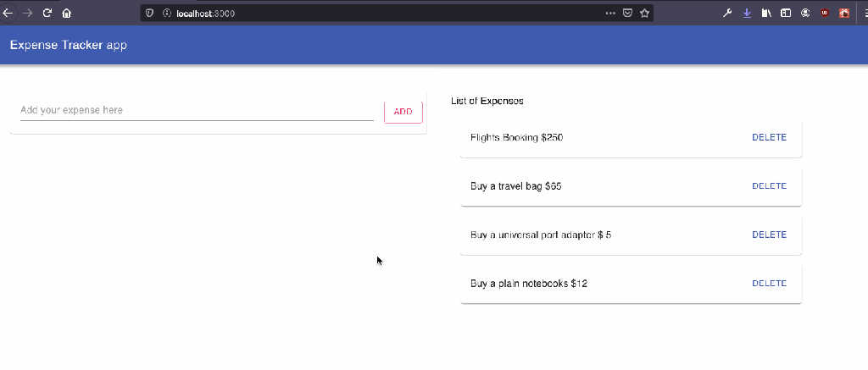
Task: Click the browser back arrow
Action: 8,13
